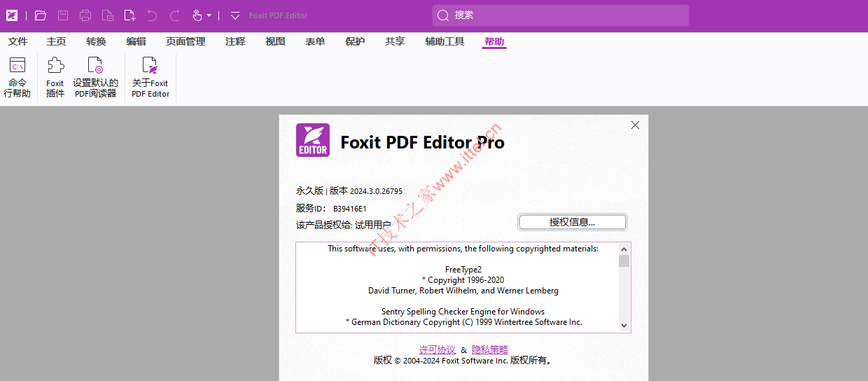868x381 pixels.
Task: Click the document-with-minus icon beside the printer
Action: 107,15
